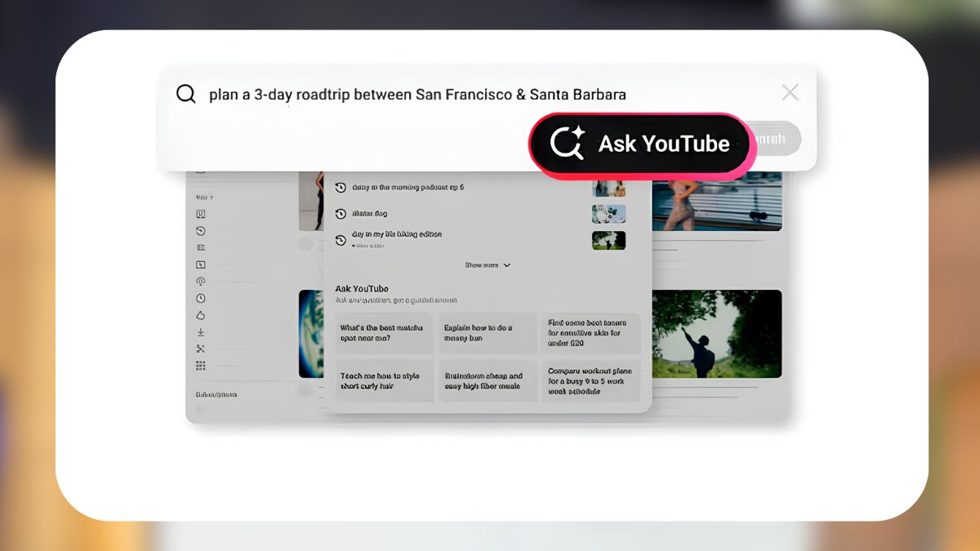980x551 pixels.
Task: Open the Watch later clock icon in sidebar
Action: pos(201,299)
